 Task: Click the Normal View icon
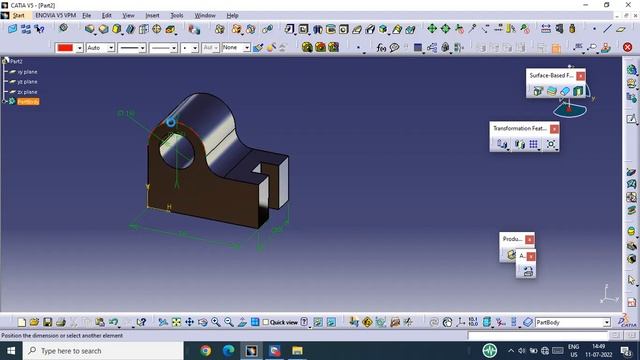click(242, 322)
